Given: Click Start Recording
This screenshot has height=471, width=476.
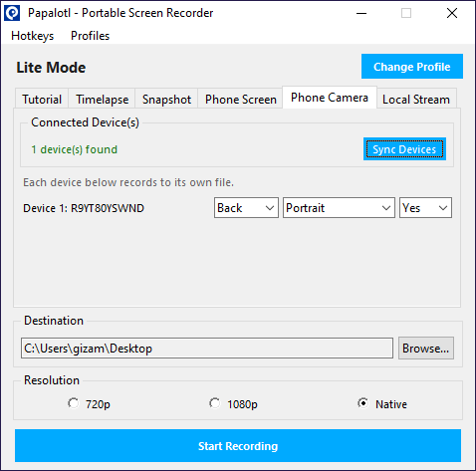Looking at the screenshot, I should click(x=238, y=446).
